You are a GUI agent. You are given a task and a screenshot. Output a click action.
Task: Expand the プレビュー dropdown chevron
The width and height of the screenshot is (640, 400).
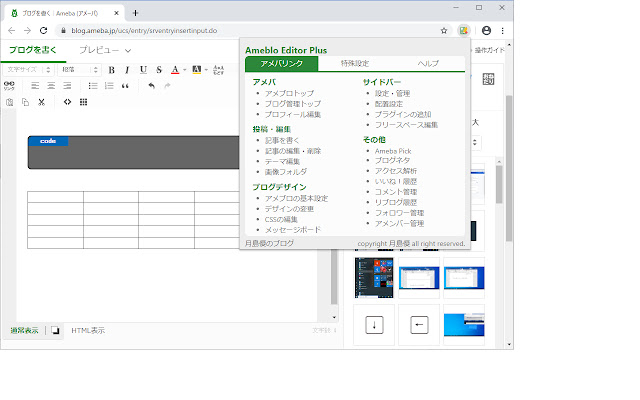pyautogui.click(x=128, y=51)
